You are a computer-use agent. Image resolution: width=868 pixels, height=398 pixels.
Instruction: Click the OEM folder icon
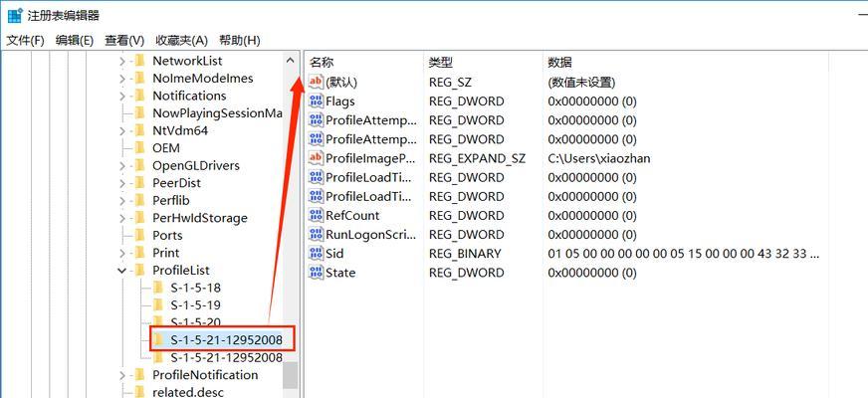point(139,148)
